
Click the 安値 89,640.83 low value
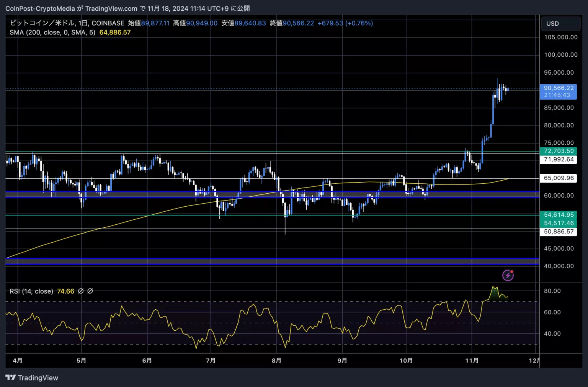click(243, 23)
